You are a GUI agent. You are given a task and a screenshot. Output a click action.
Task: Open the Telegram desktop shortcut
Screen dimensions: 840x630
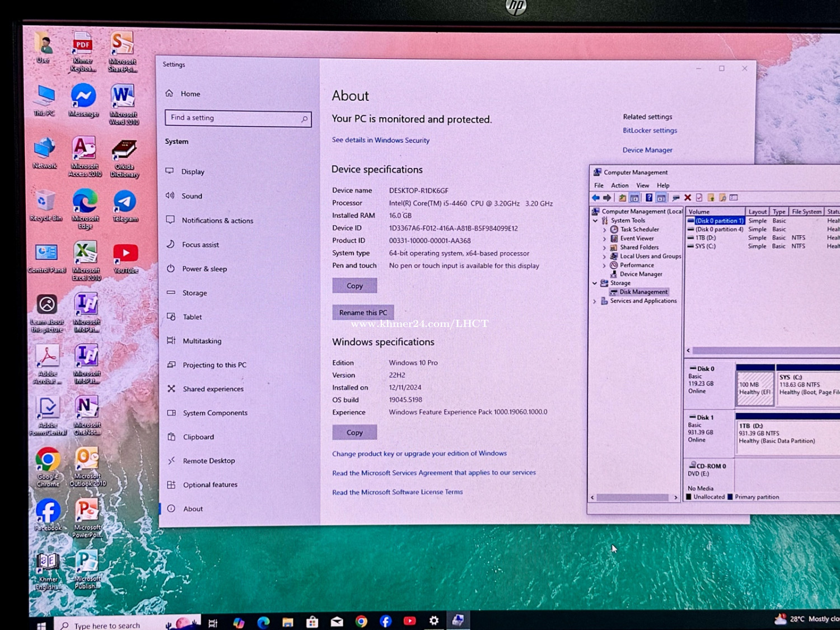pyautogui.click(x=125, y=206)
